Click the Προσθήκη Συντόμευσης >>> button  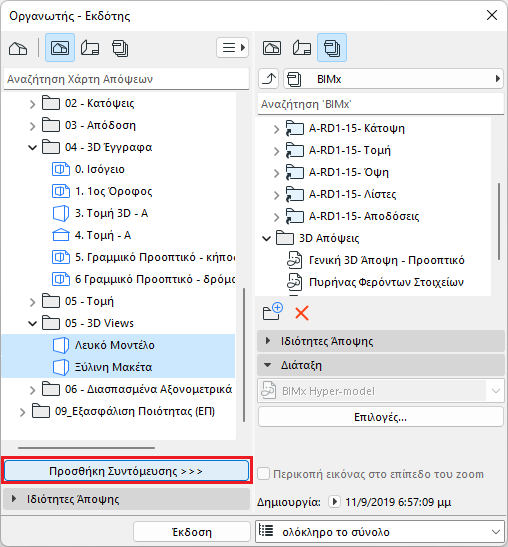pos(126,471)
